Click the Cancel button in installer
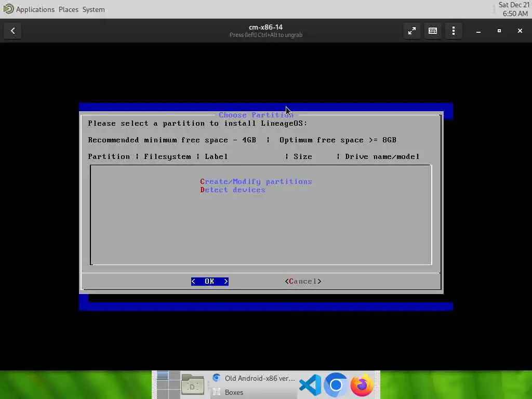Screen dimensions: 532x399 [x=303, y=281]
